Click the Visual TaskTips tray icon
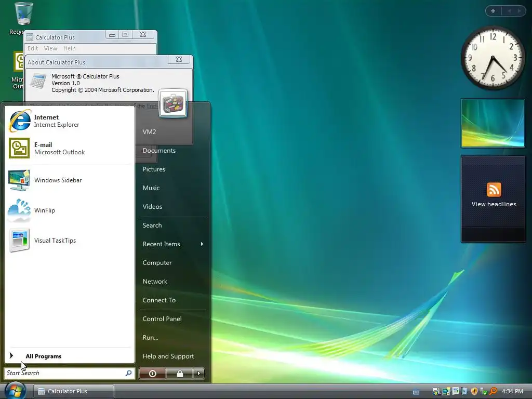The width and height of the screenshot is (532, 399). coord(455,391)
